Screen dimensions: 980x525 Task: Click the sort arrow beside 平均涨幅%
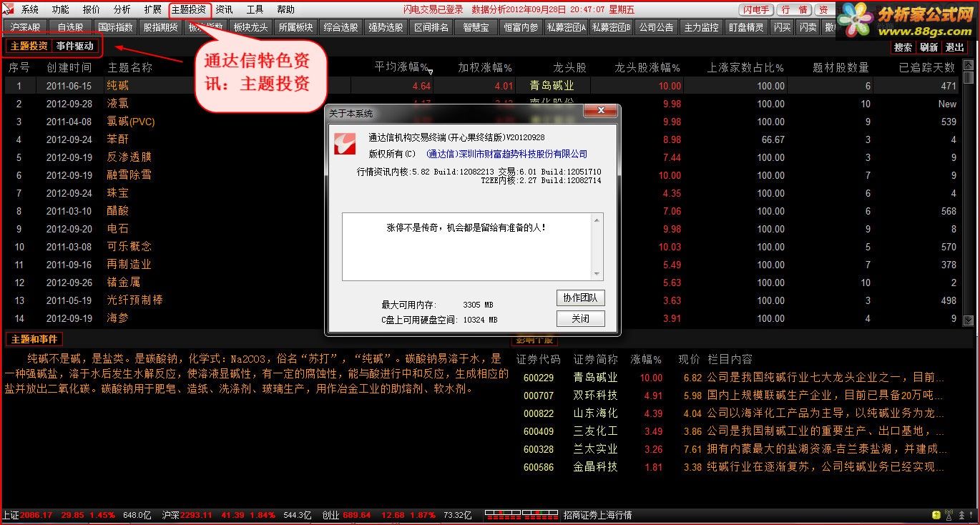(431, 71)
